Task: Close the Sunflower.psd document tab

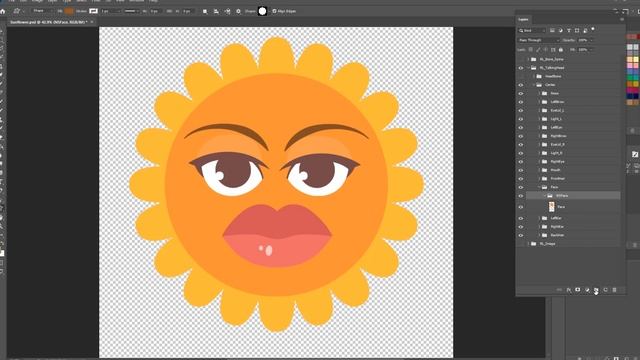Action: 92,22
